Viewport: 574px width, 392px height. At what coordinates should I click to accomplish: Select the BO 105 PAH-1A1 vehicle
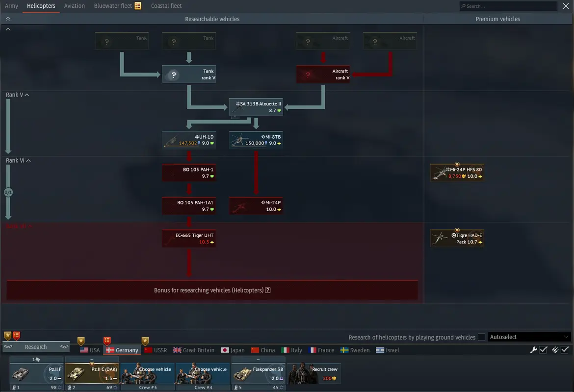[x=189, y=206]
